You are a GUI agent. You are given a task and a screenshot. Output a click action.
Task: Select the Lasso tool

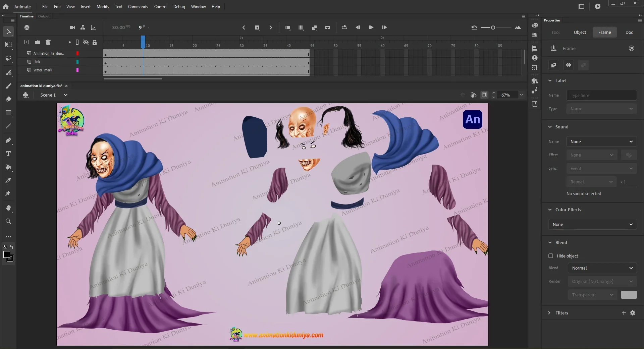pos(8,59)
